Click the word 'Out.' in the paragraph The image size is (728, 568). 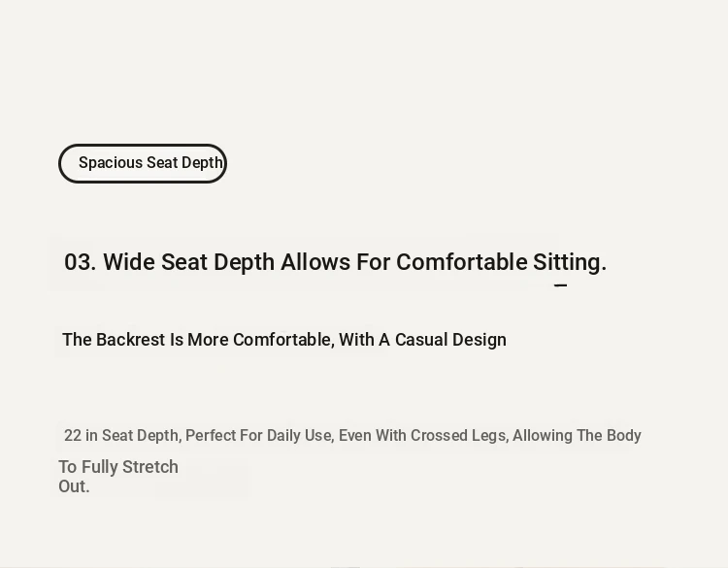[x=74, y=486]
